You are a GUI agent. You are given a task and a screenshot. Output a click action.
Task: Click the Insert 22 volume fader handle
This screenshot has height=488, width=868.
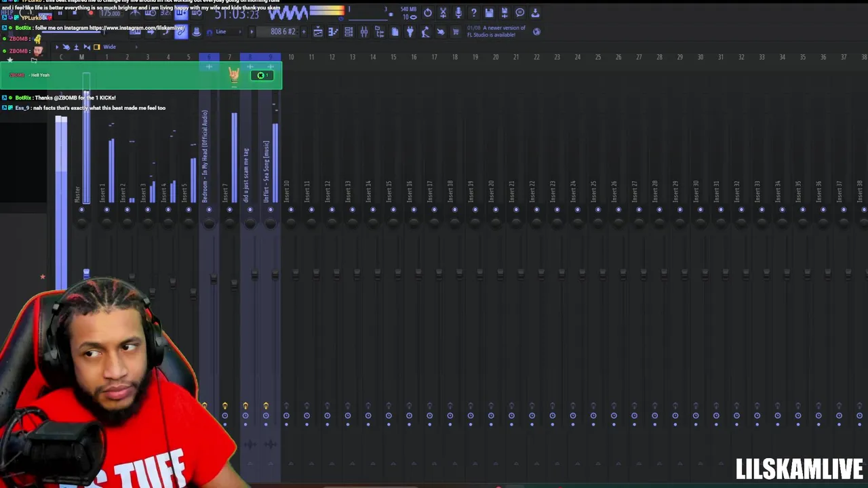(541, 274)
